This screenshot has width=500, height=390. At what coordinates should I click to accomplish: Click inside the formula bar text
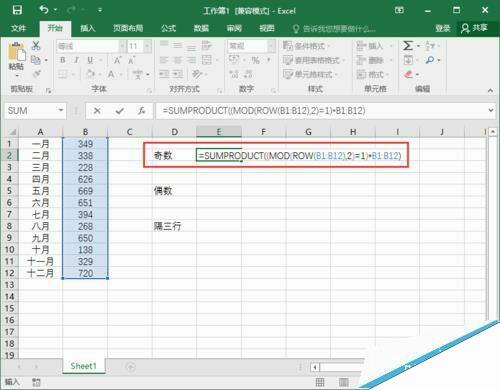[x=264, y=111]
